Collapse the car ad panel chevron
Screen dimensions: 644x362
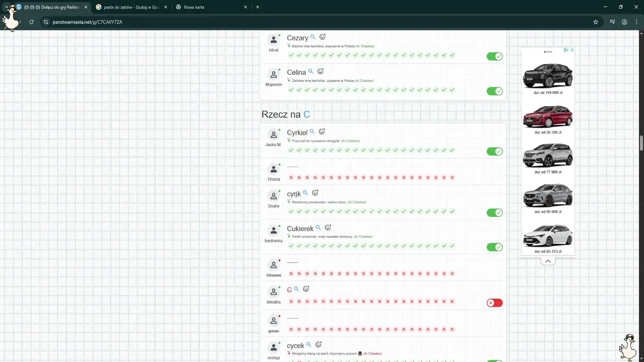pyautogui.click(x=548, y=261)
